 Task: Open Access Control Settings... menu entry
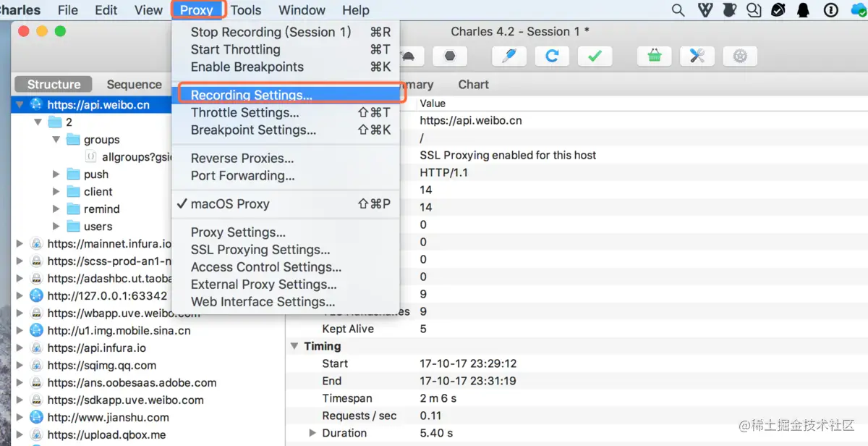(286, 267)
